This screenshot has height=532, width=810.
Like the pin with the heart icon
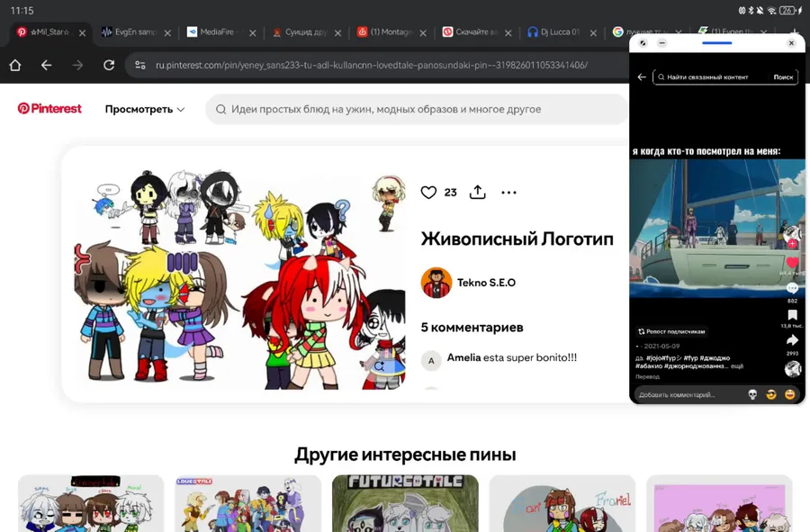(x=428, y=192)
